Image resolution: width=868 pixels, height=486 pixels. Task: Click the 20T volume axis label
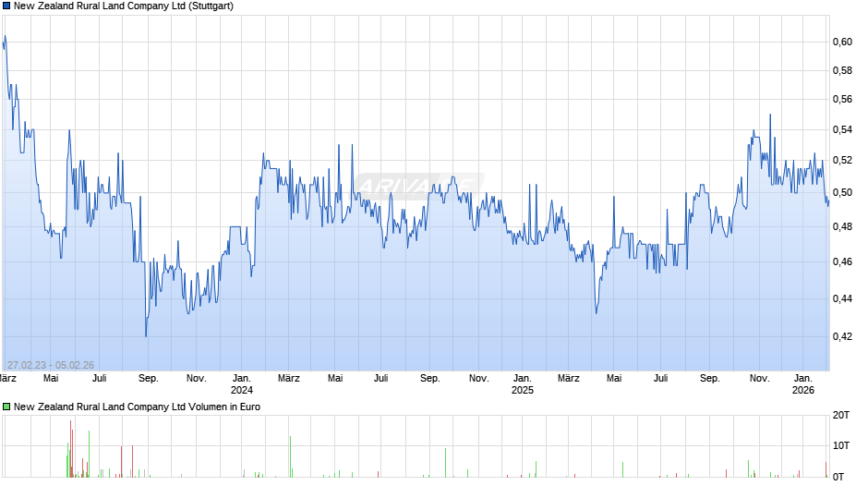tap(841, 415)
